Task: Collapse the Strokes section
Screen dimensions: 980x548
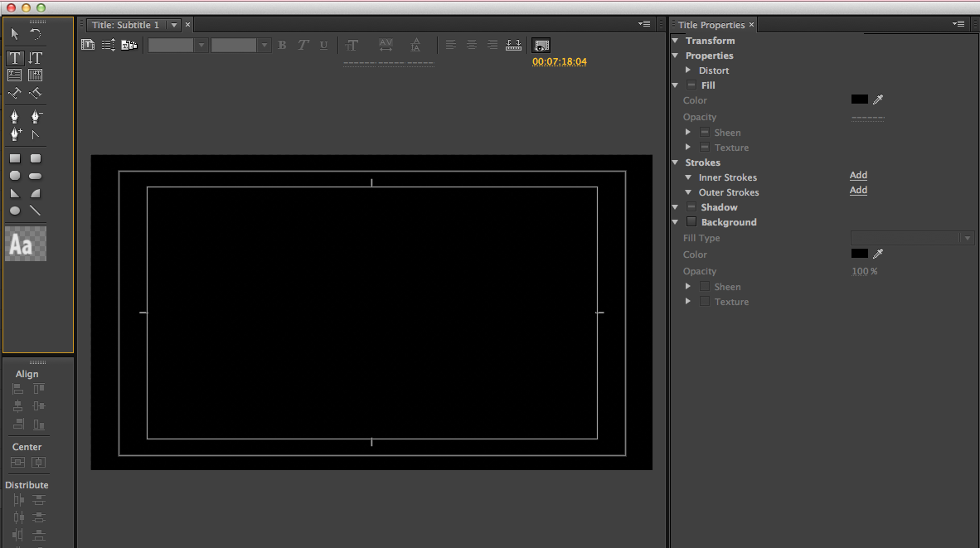Action: tap(676, 162)
